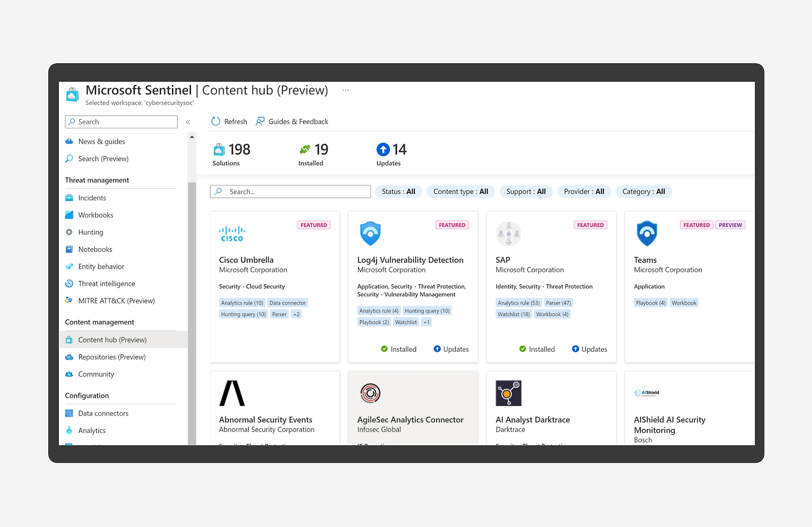
Task: Select Threat intelligence icon in sidebar
Action: pos(69,284)
